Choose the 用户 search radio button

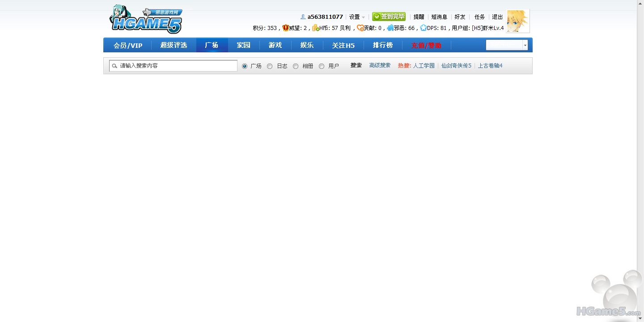(322, 66)
